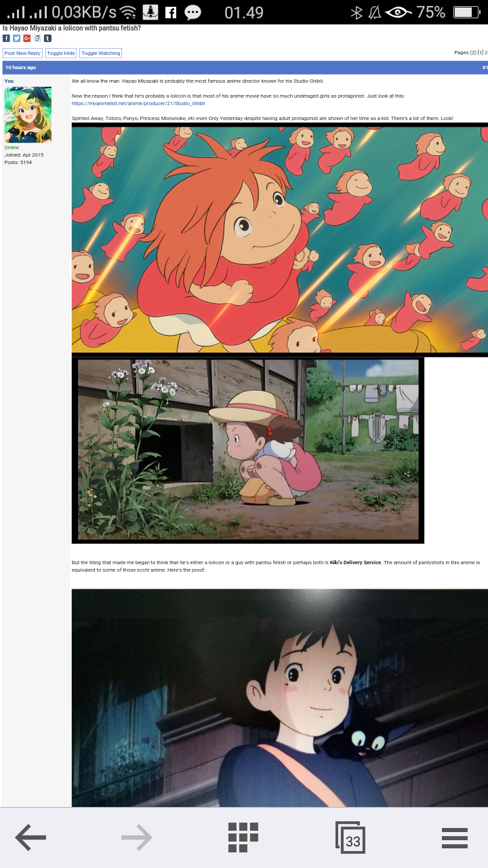Go to page 2 of the thread
The image size is (488, 868).
486,52
